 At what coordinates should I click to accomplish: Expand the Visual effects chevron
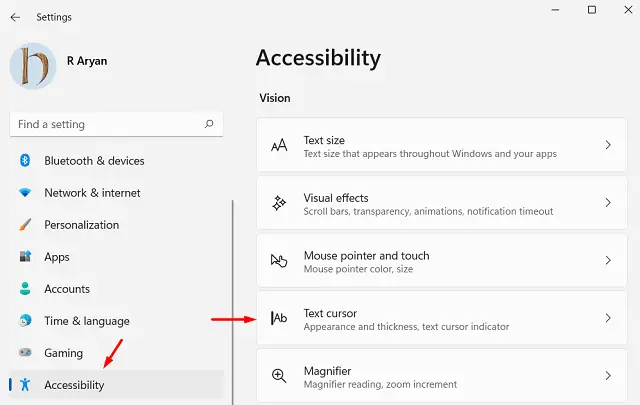pos(608,203)
